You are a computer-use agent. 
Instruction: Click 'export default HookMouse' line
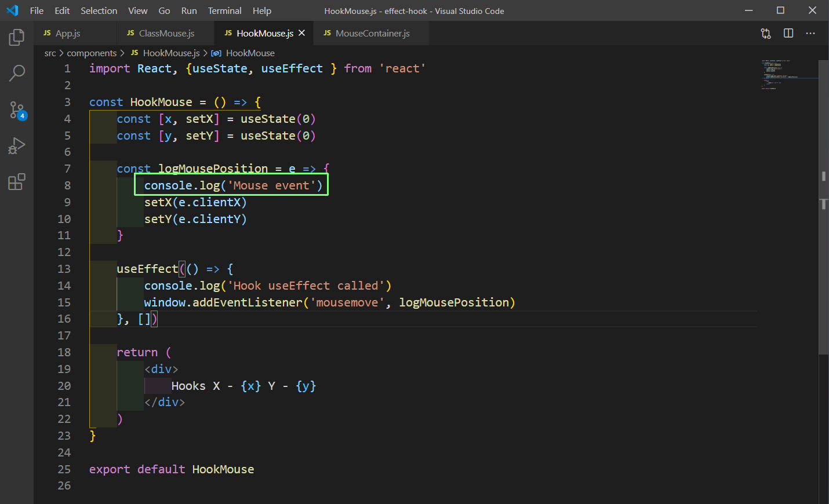click(x=172, y=469)
